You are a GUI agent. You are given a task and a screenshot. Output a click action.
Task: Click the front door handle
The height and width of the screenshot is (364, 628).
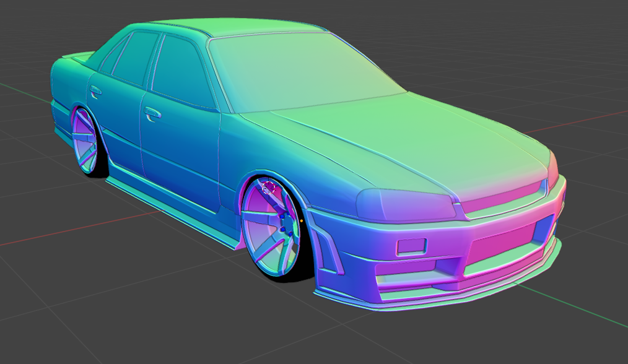152,114
